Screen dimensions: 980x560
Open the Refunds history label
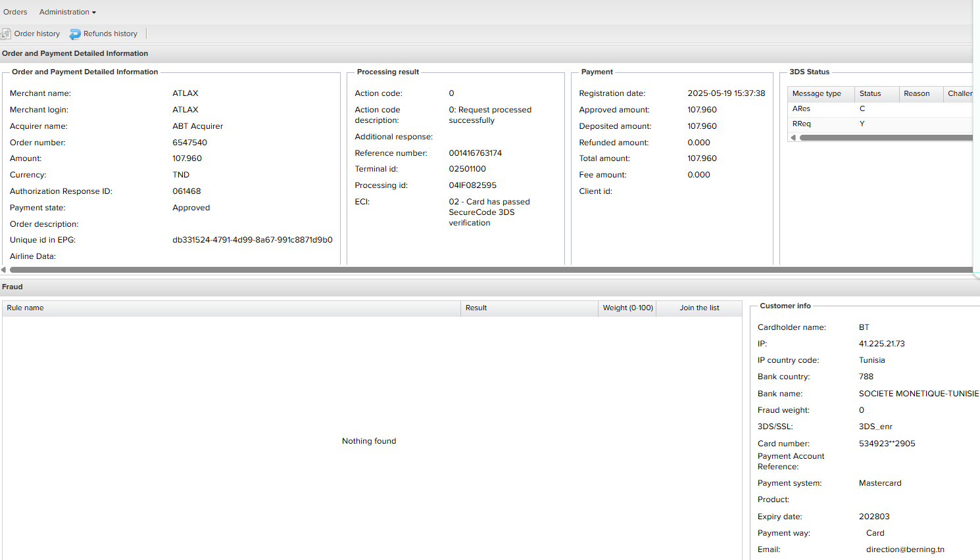pyautogui.click(x=110, y=34)
